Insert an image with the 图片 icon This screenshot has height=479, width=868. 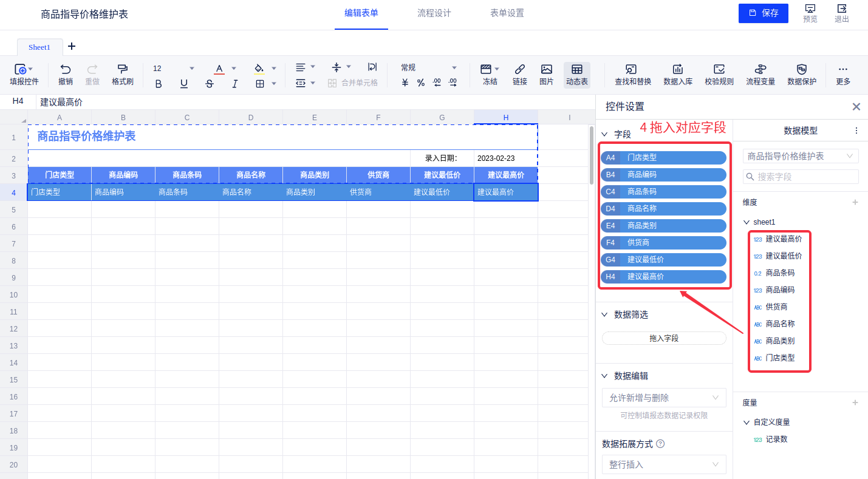[x=546, y=69]
